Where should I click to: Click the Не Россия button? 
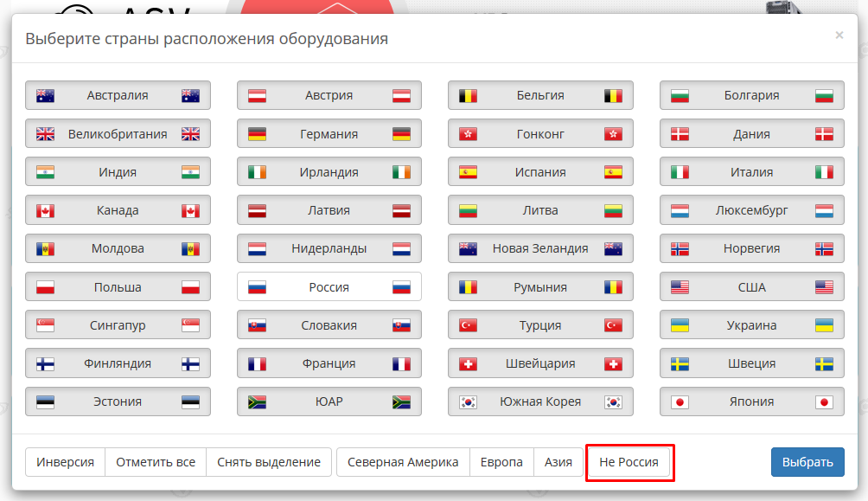point(629,462)
